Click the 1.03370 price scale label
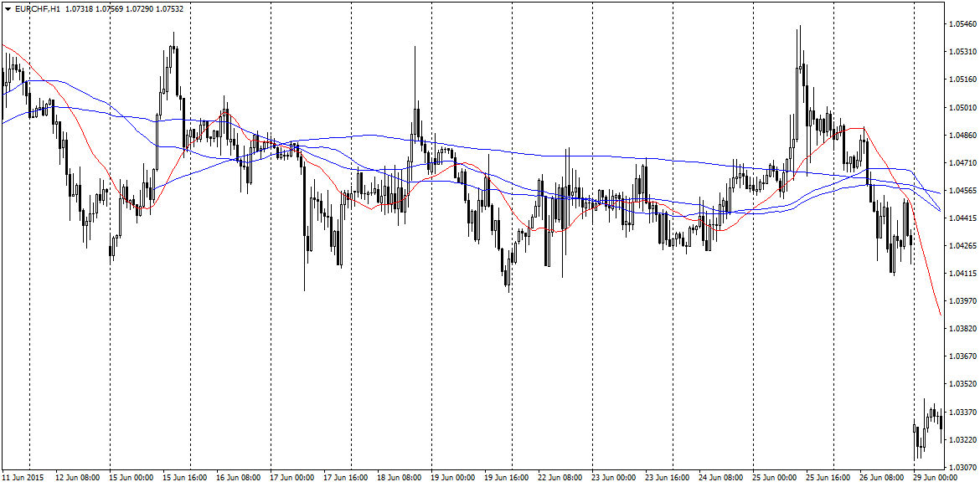This screenshot has width=980, height=487. [962, 412]
